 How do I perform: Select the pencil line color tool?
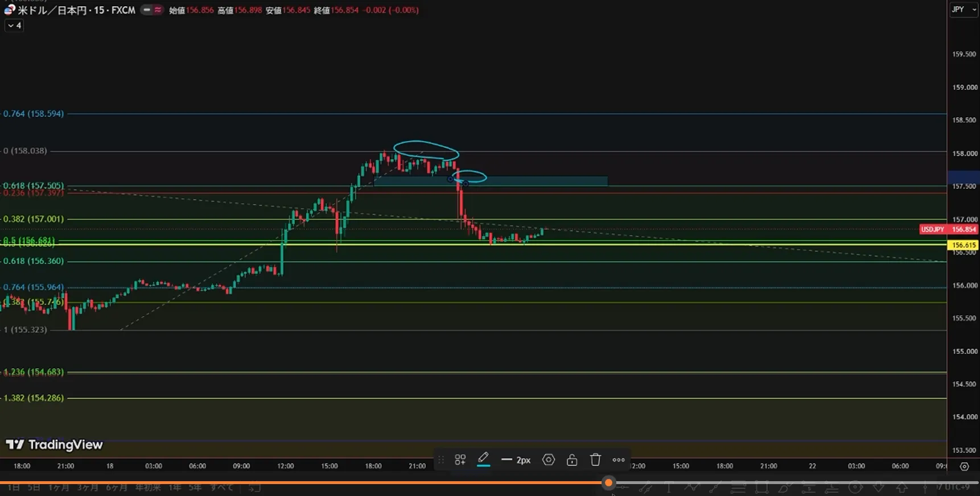[x=483, y=459]
